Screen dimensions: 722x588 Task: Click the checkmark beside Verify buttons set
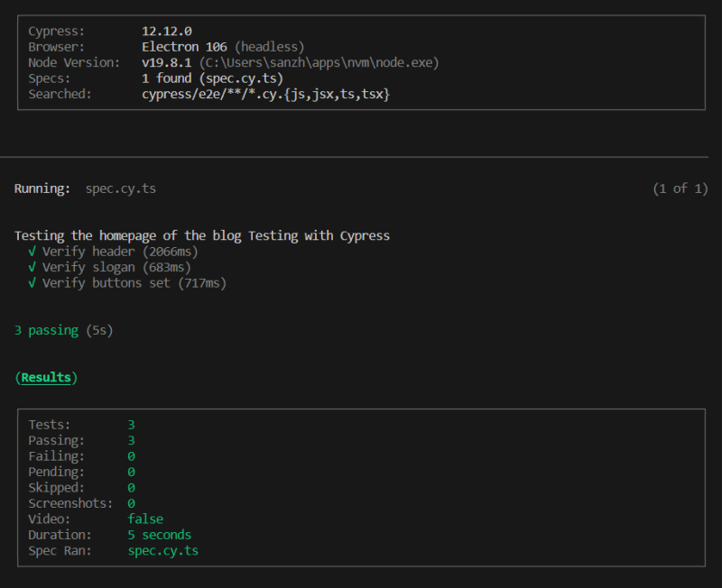click(32, 283)
